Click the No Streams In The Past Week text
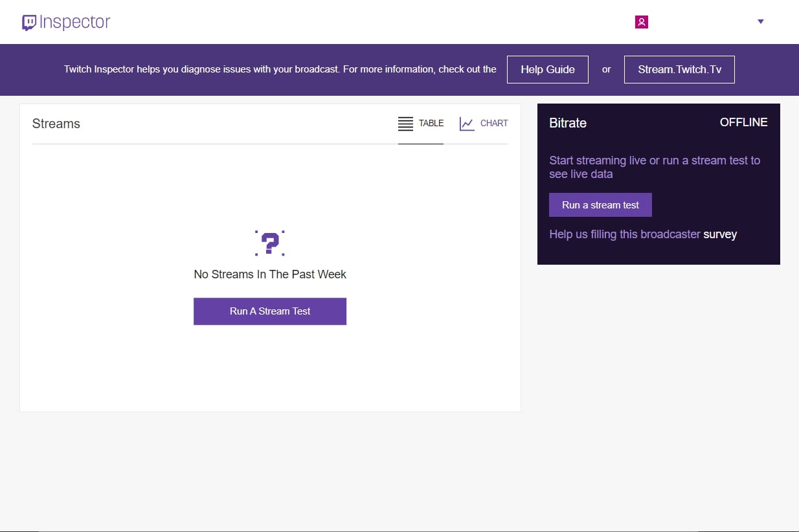 coord(270,274)
